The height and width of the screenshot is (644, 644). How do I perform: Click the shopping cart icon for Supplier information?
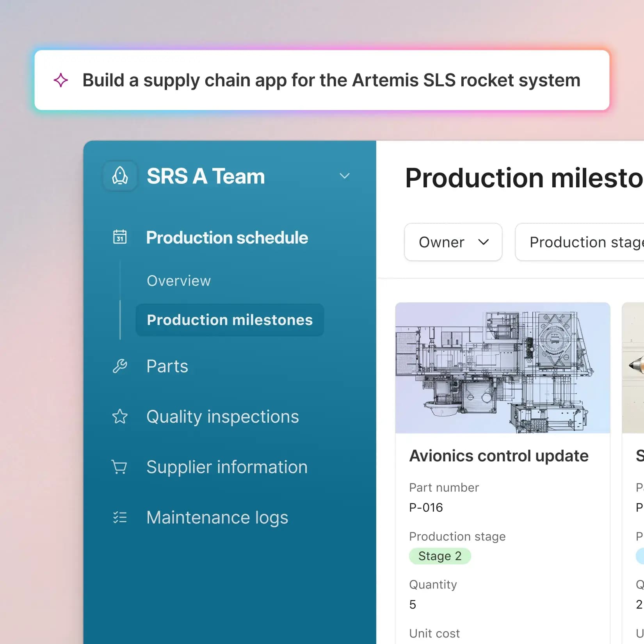click(x=119, y=467)
